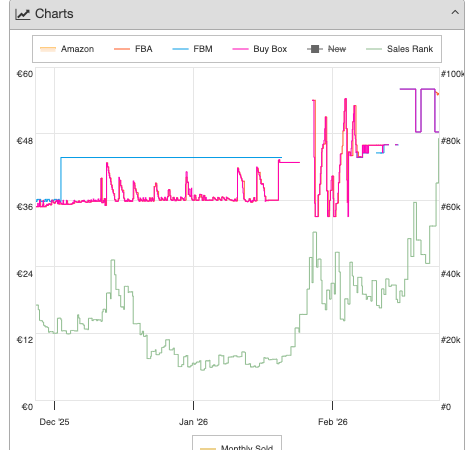Click the Buy Box pink legend swatch

pyautogui.click(x=240, y=49)
